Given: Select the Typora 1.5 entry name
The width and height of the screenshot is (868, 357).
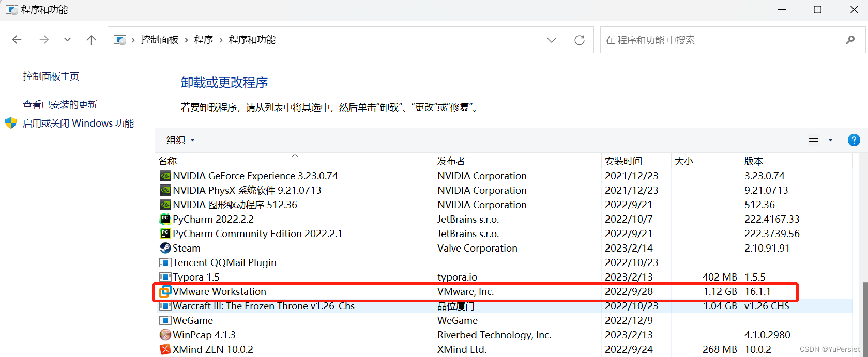Looking at the screenshot, I should (x=196, y=277).
